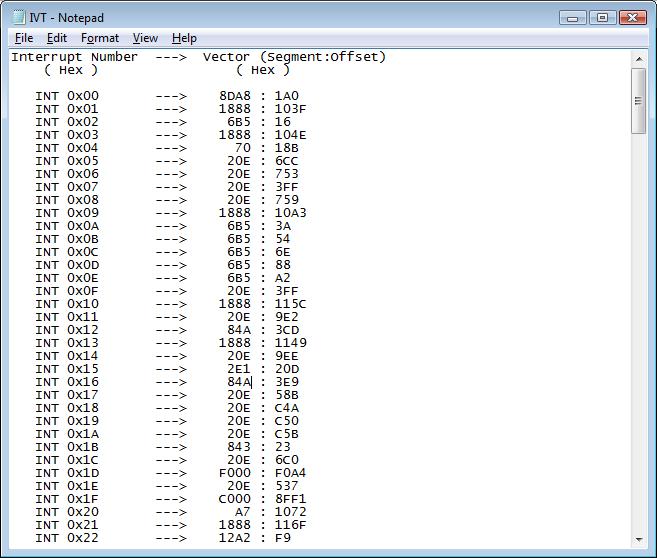This screenshot has height=558, width=657.
Task: Click the 'Vector (Segment:Offset)' header text
Action: [294, 57]
